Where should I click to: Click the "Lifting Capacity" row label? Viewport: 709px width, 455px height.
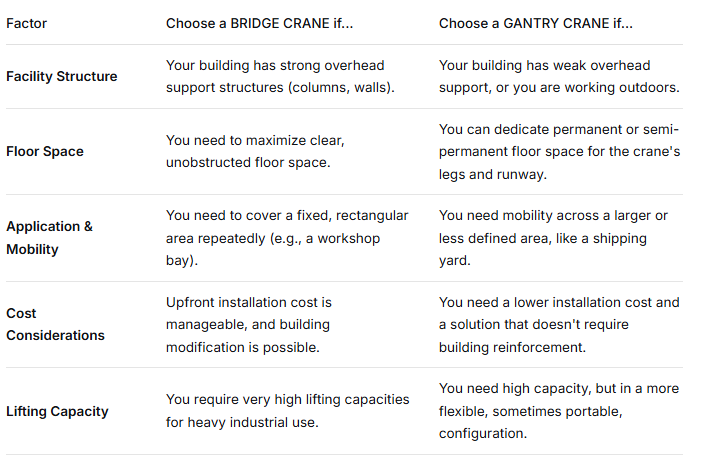tap(57, 411)
